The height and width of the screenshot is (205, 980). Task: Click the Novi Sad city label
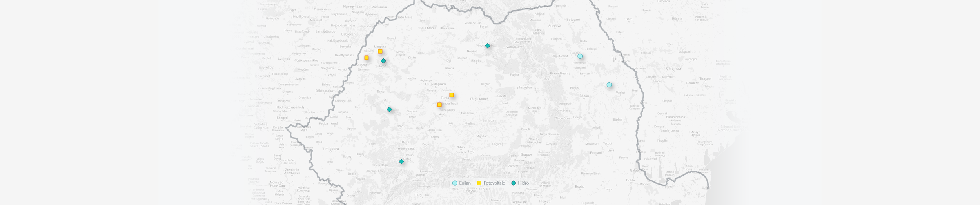276,184
